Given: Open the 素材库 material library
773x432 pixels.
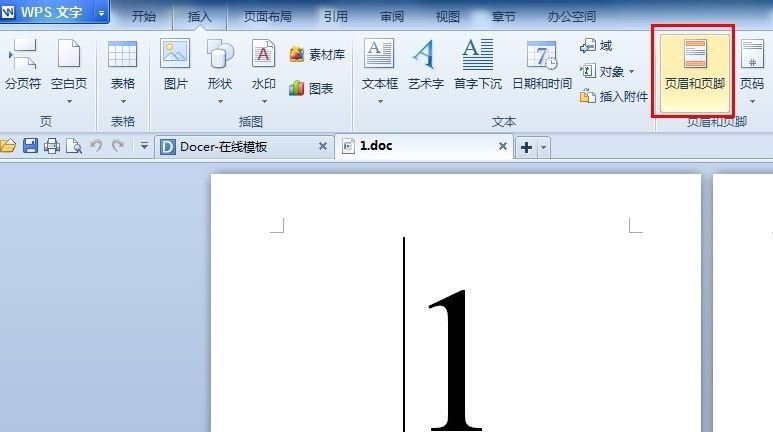Looking at the screenshot, I should coord(317,54).
